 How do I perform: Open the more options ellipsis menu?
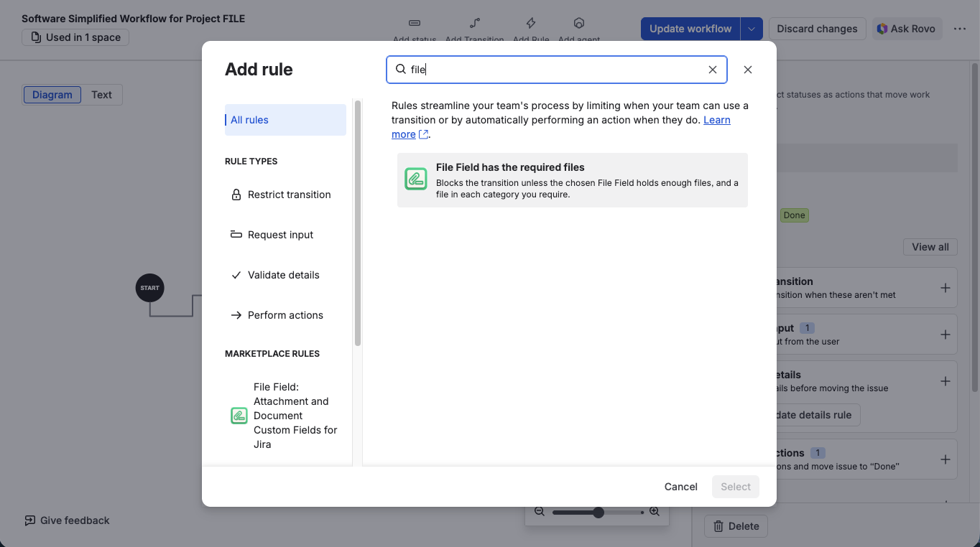click(x=960, y=29)
